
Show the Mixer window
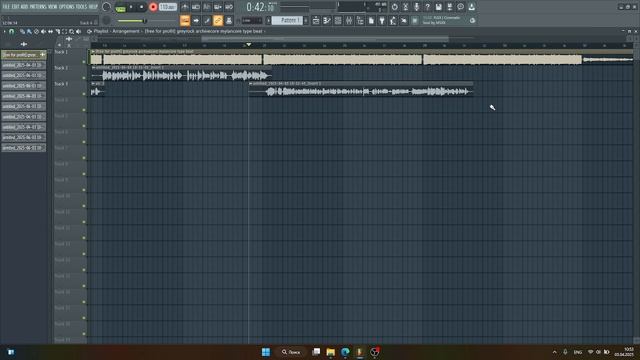coord(349,20)
